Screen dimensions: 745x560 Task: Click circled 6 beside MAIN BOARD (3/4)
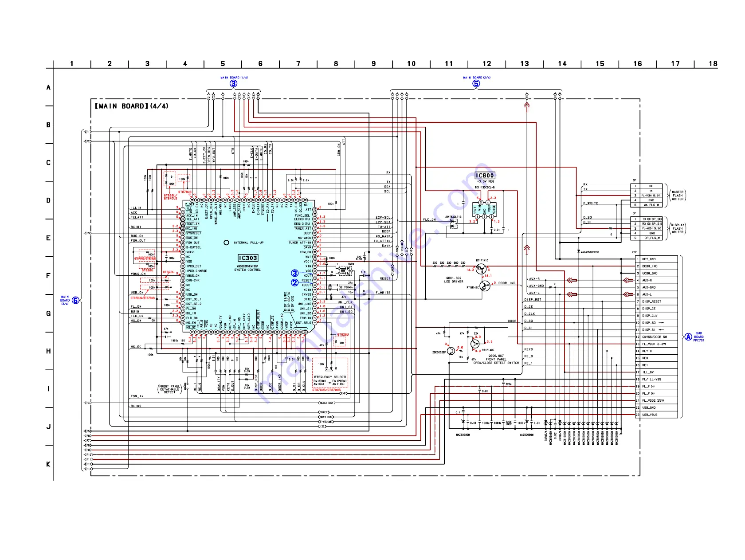point(76,300)
